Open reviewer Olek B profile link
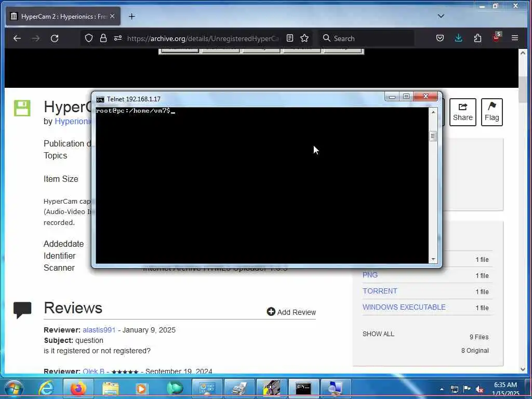 [x=94, y=371]
